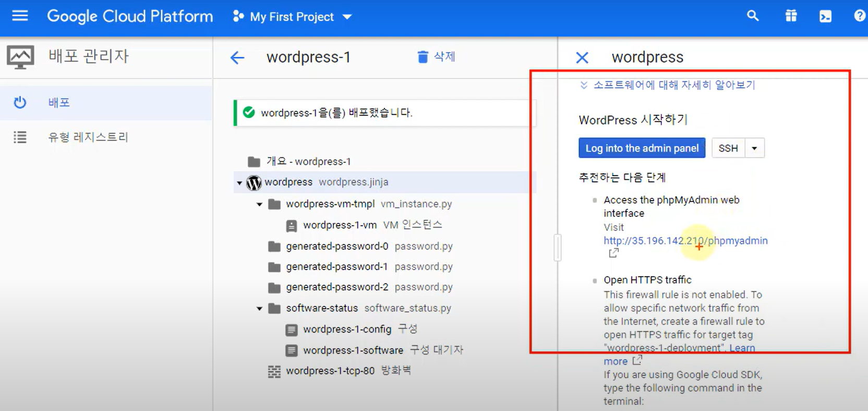Click the Google Cloud Platform logo text
Screen dimensions: 868x411
click(x=130, y=17)
